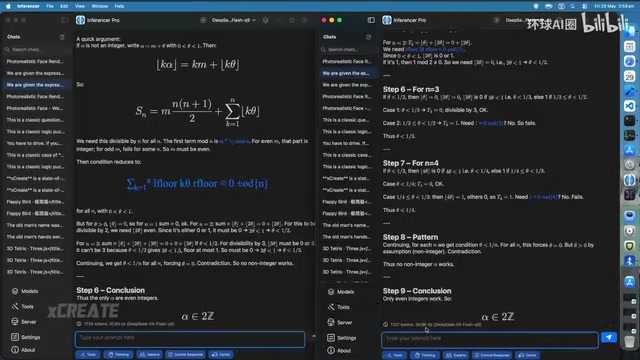Open About in right window sidebar
The width and height of the screenshot is (640, 360).
339,351
